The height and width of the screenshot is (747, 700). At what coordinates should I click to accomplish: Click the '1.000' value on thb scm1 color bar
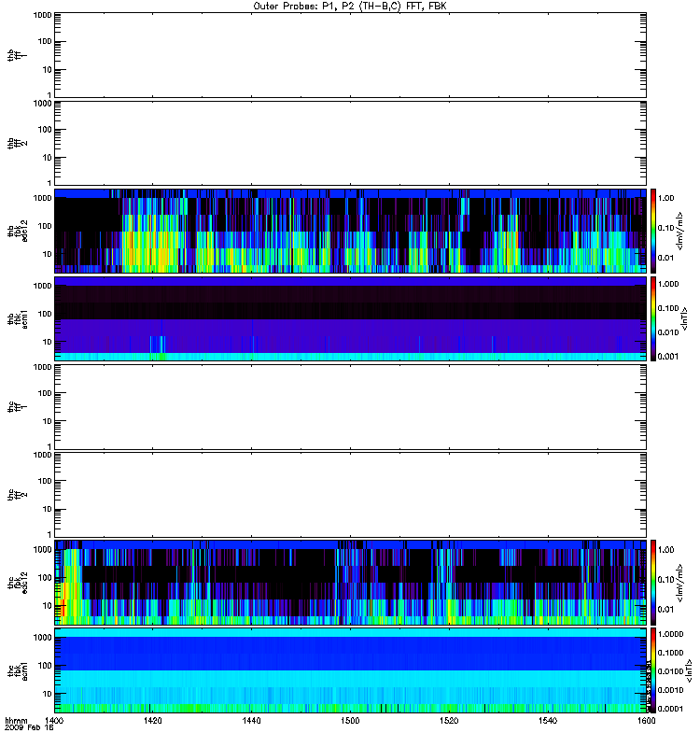(668, 284)
